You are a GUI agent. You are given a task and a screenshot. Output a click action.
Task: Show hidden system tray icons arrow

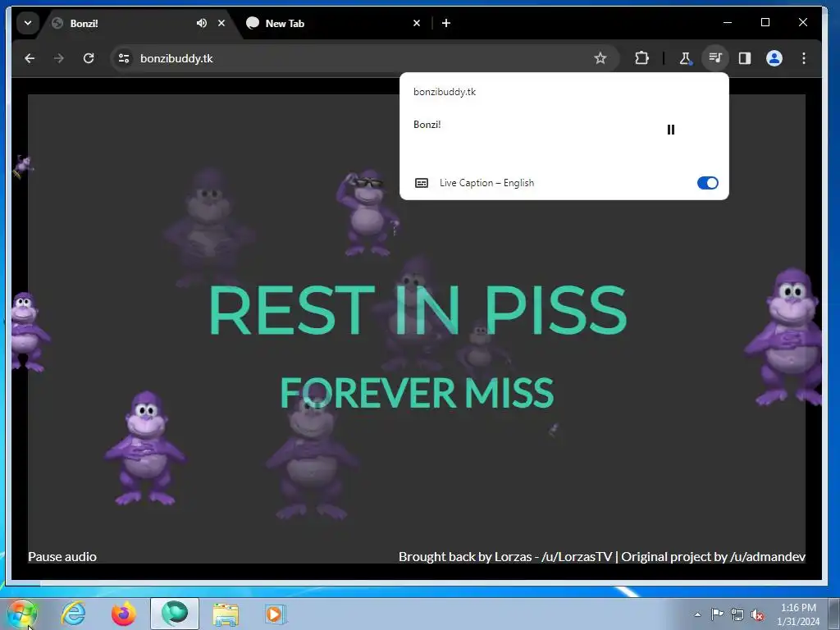pyautogui.click(x=697, y=614)
